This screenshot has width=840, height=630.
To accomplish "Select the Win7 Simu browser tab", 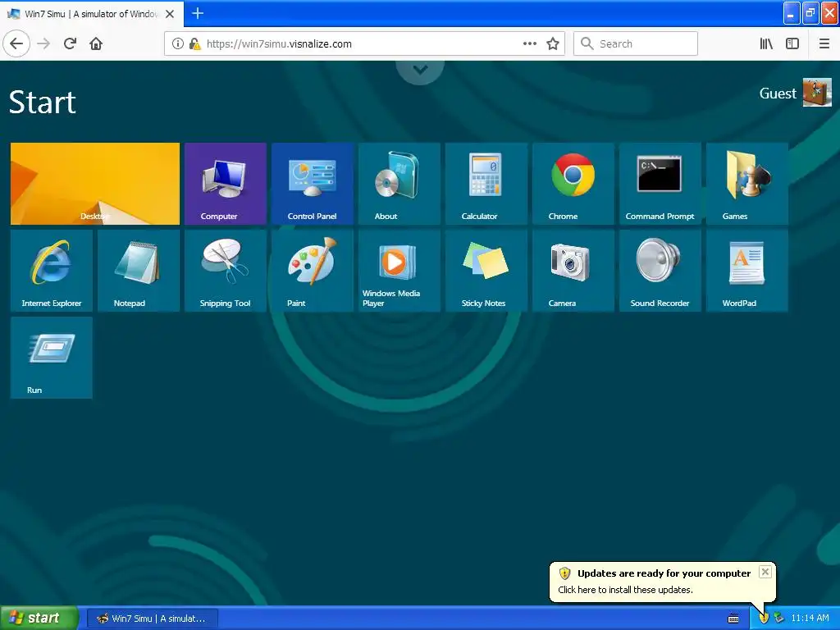I will coord(91,14).
